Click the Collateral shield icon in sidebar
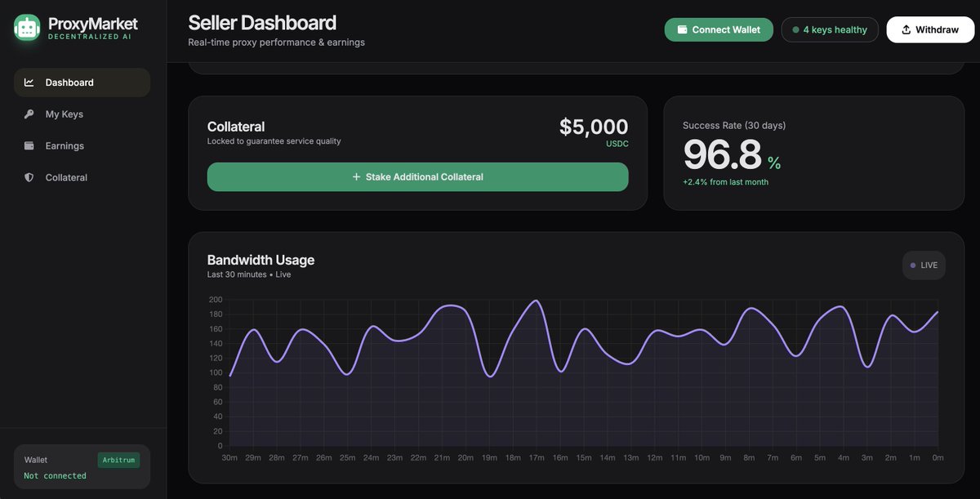 tap(29, 177)
